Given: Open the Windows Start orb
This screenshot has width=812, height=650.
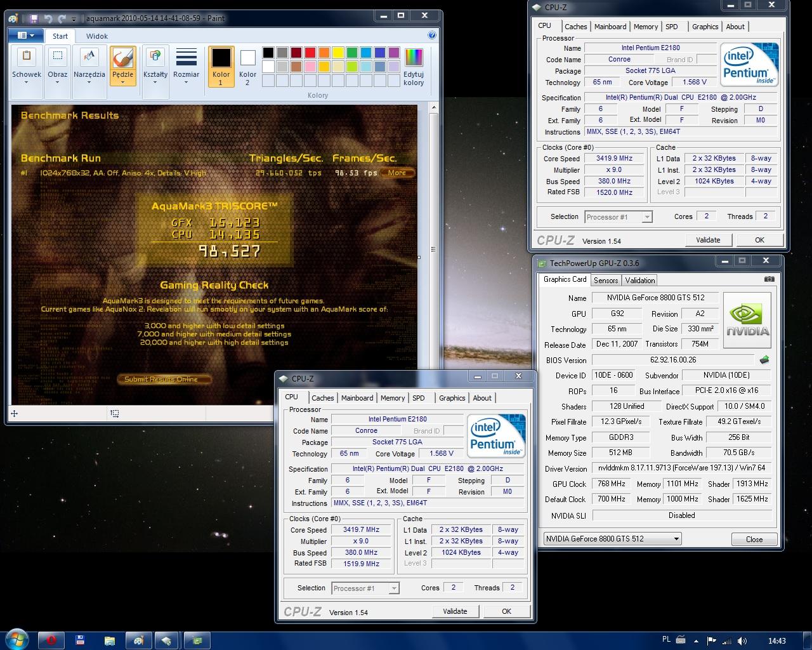Looking at the screenshot, I should point(17,639).
